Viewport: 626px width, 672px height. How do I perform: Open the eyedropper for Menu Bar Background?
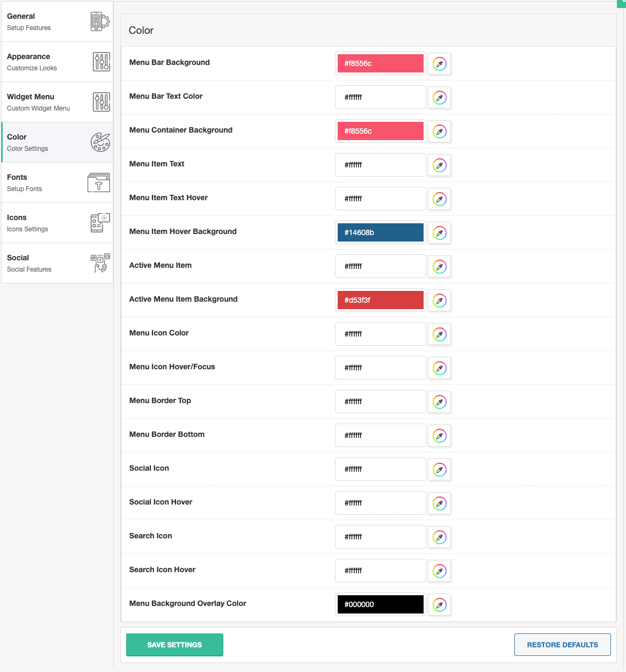439,63
